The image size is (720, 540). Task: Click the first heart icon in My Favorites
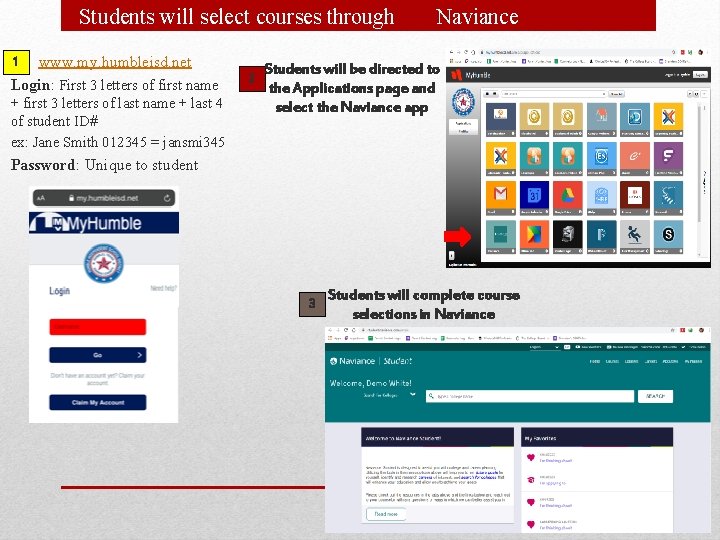531,457
